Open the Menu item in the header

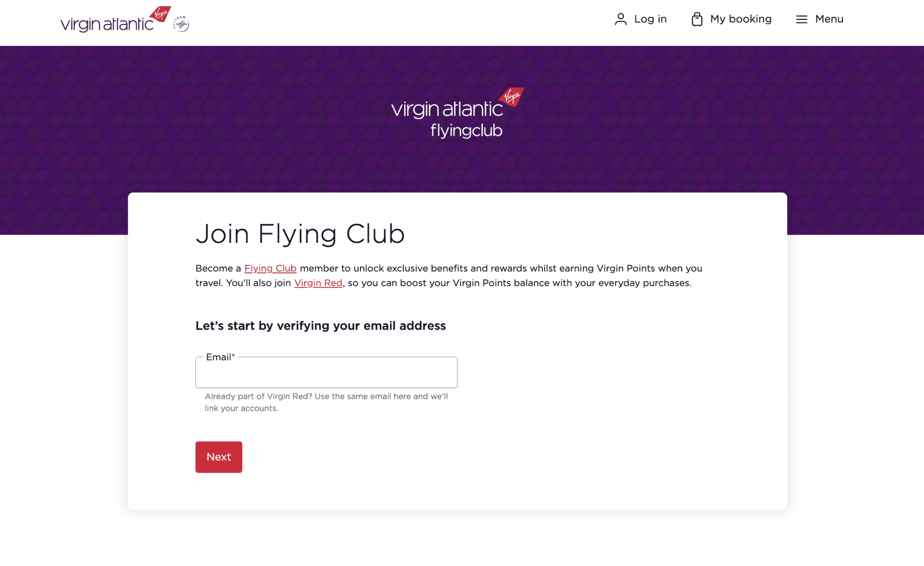coord(829,19)
